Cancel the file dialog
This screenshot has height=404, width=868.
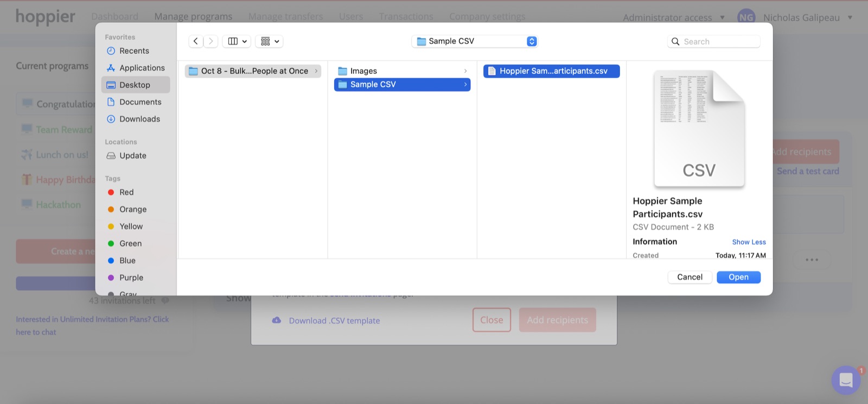[x=690, y=277]
